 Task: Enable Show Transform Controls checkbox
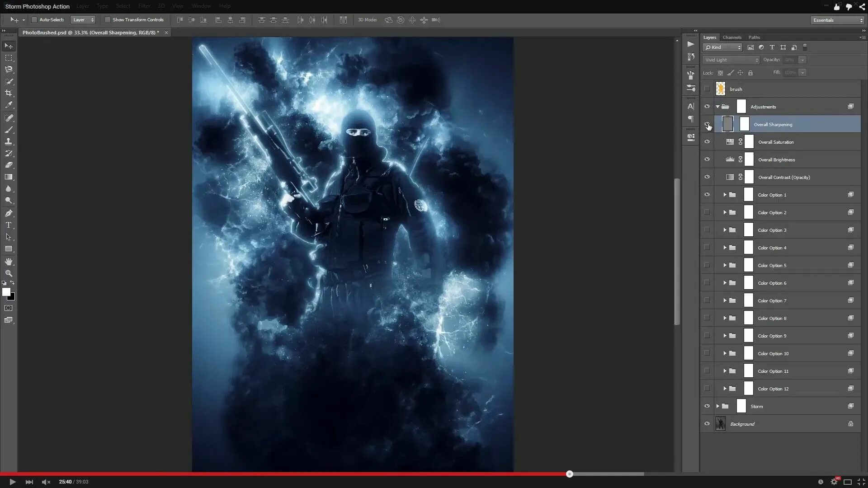coord(108,20)
